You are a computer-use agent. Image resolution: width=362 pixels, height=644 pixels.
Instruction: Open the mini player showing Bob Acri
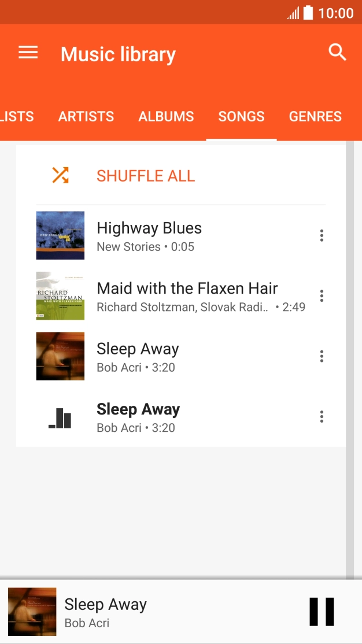point(145,611)
